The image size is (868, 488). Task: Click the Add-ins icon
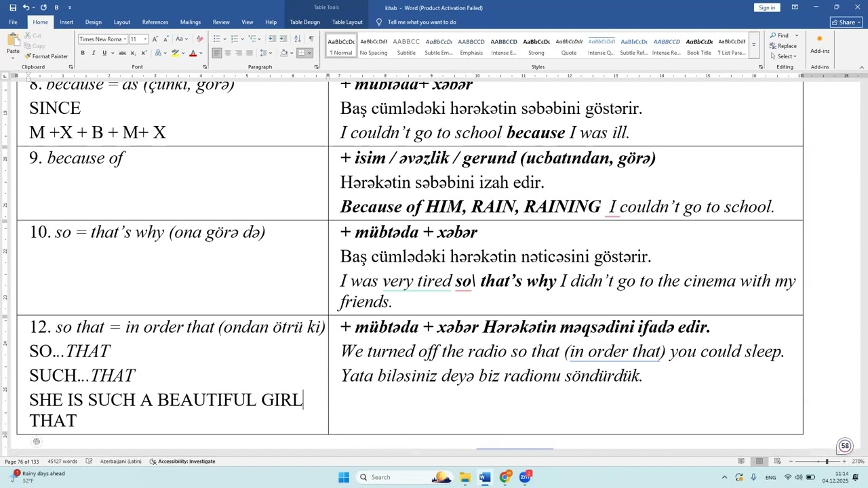[x=819, y=43]
